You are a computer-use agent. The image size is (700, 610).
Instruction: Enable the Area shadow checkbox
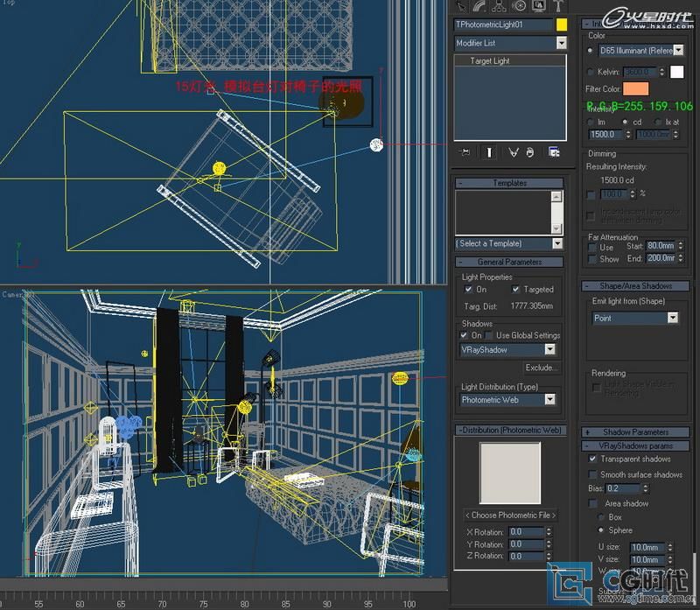click(592, 503)
